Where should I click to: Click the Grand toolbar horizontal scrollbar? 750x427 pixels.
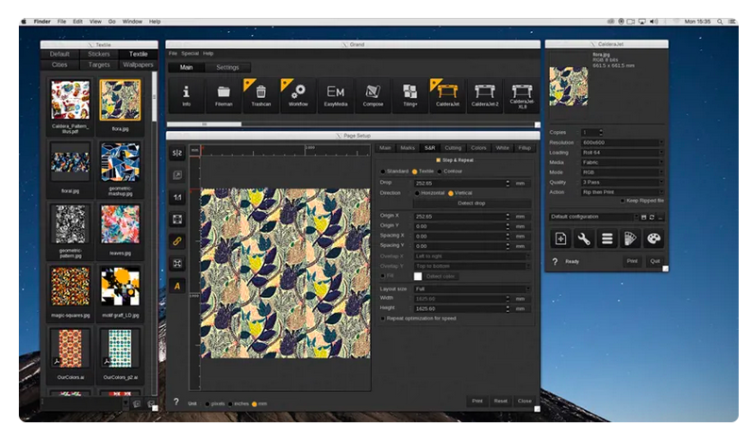(205, 124)
